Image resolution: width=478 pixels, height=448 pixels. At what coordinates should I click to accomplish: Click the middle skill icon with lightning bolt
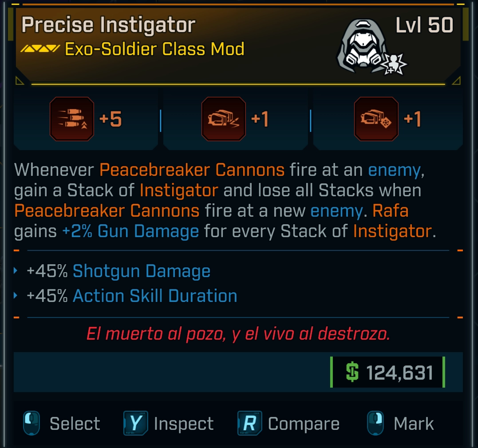[x=223, y=119]
